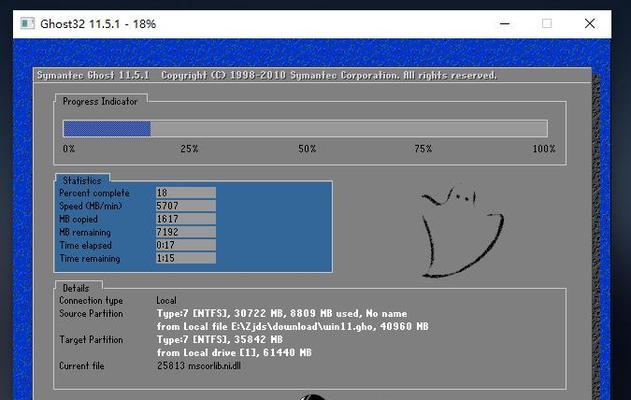Click the Connection type label
The width and height of the screenshot is (631, 400).
91,301
